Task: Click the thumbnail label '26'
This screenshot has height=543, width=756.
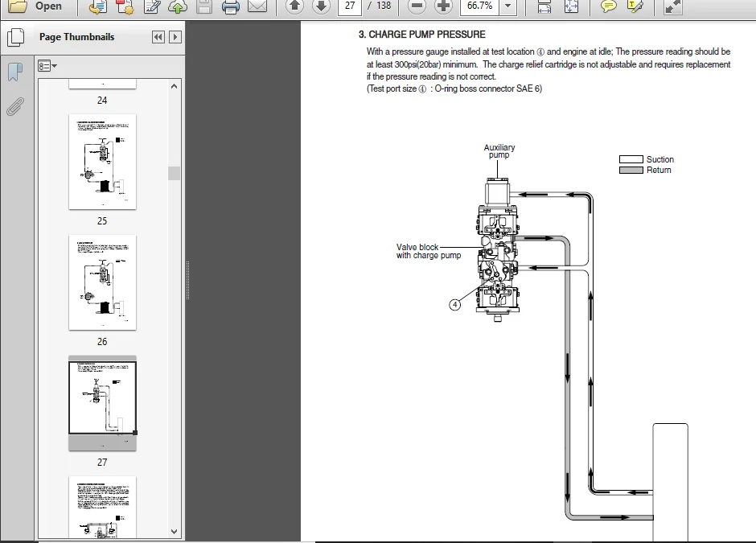Action: (102, 341)
